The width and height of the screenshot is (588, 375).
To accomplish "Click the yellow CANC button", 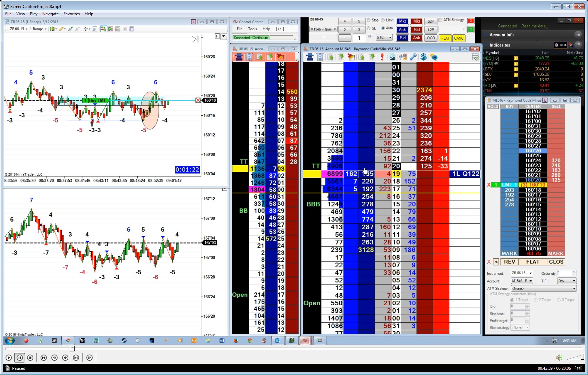I will pyautogui.click(x=459, y=38).
